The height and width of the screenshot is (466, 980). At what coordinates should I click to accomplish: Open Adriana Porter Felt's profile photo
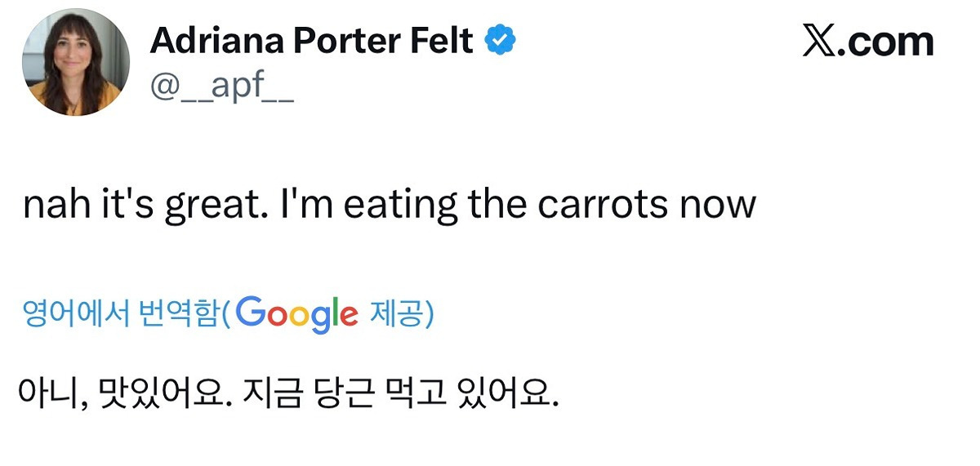coord(75,62)
